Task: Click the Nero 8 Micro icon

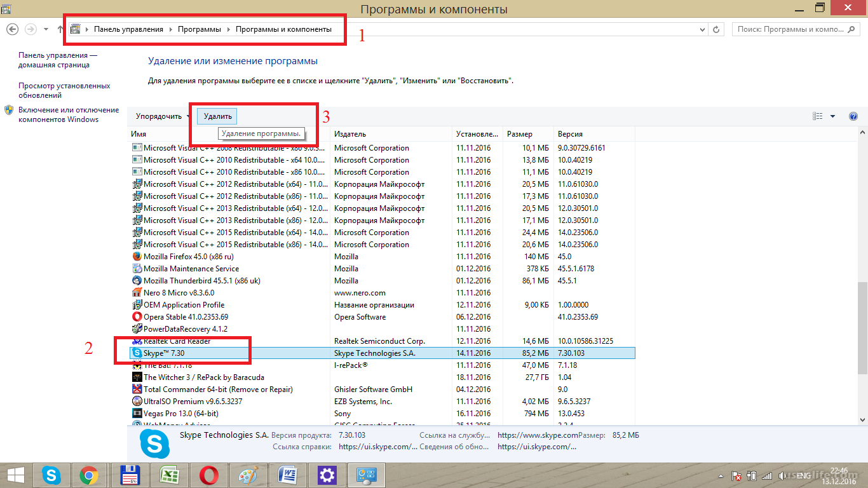Action: coord(137,293)
